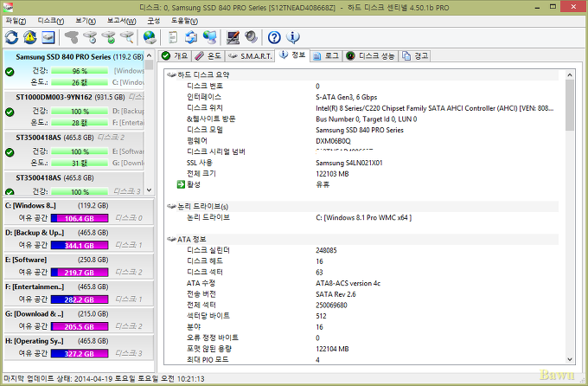The image size is (588, 386).
Task: Switch to the 온도 tab
Action: (x=208, y=56)
